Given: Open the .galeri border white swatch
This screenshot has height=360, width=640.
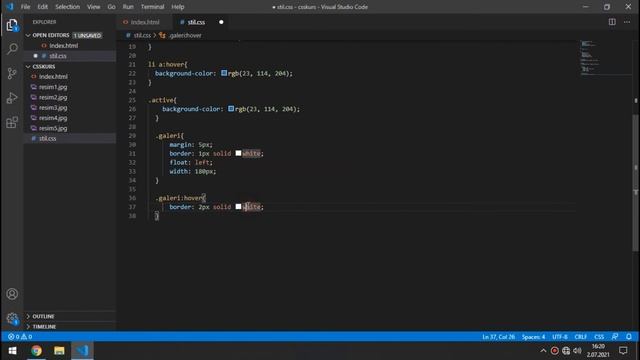Looking at the screenshot, I should [x=238, y=153].
